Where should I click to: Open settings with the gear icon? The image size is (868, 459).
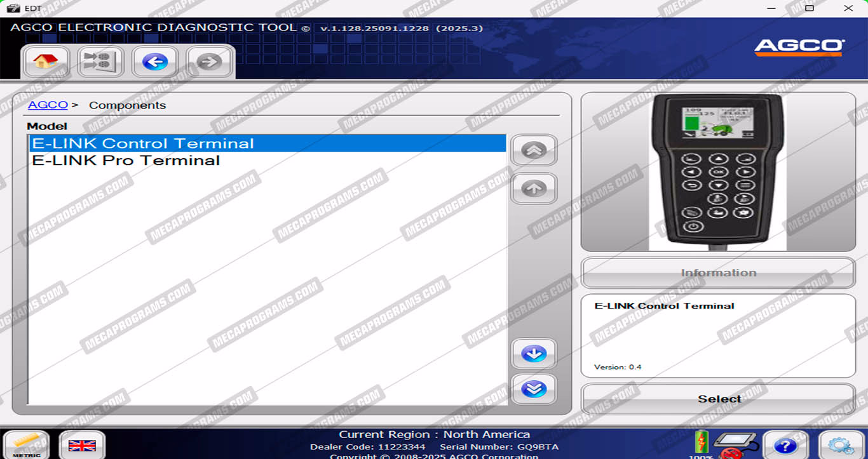tap(841, 445)
